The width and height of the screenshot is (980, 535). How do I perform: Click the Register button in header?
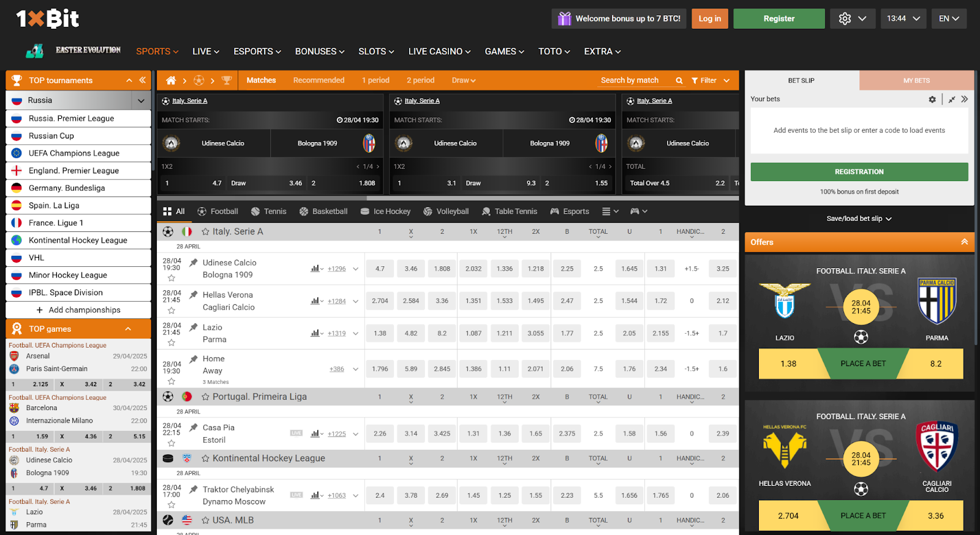[x=779, y=19]
